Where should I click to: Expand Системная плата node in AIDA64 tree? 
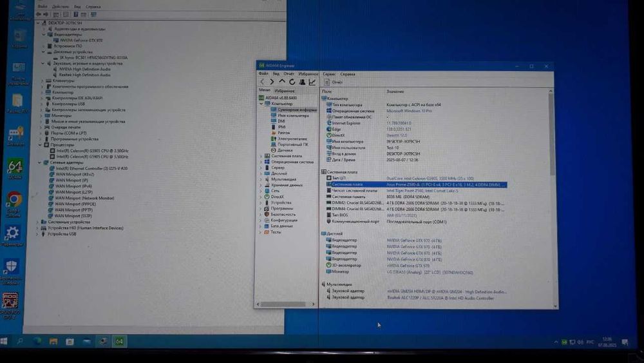click(x=261, y=156)
